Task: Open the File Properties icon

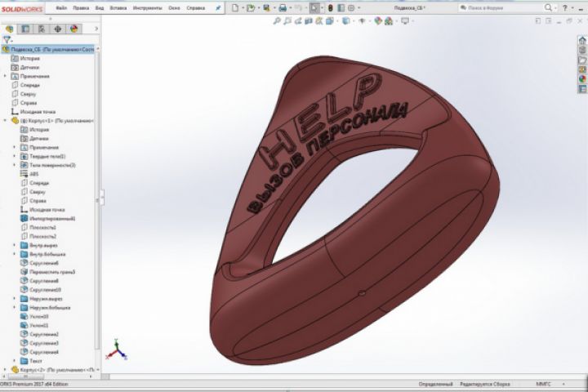Action: point(341,7)
